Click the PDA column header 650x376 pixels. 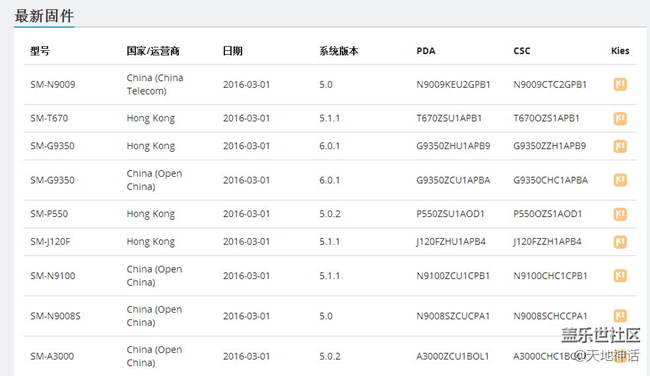[426, 51]
